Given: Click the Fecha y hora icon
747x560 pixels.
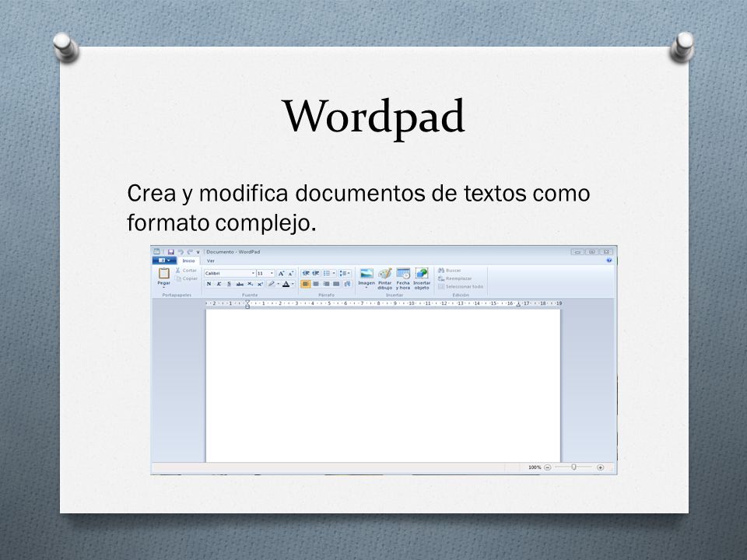Looking at the screenshot, I should [403, 273].
